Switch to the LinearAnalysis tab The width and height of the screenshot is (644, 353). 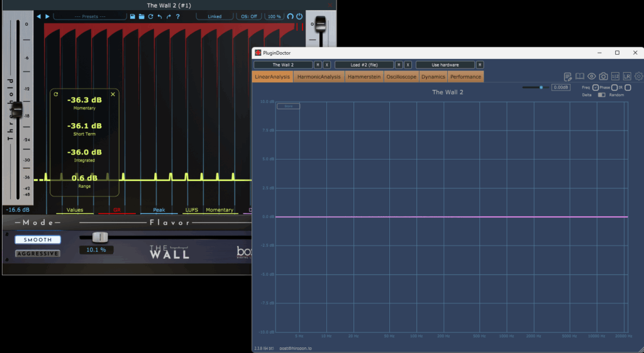tap(272, 77)
